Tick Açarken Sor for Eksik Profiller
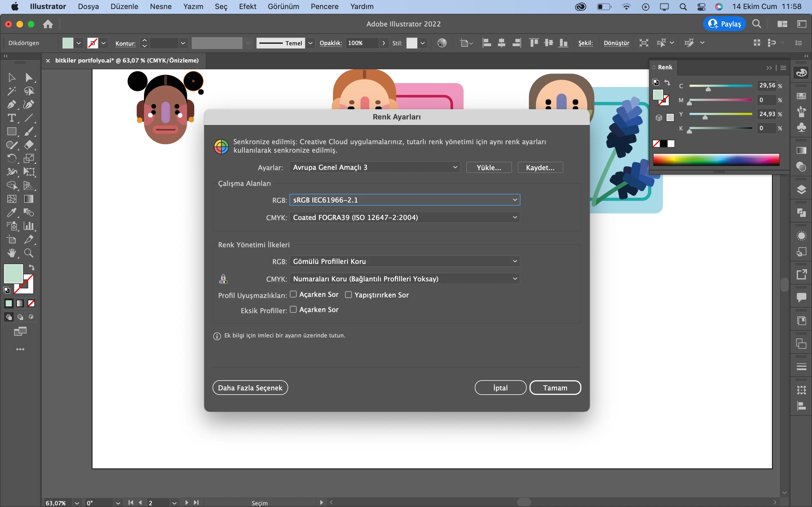 tap(293, 310)
